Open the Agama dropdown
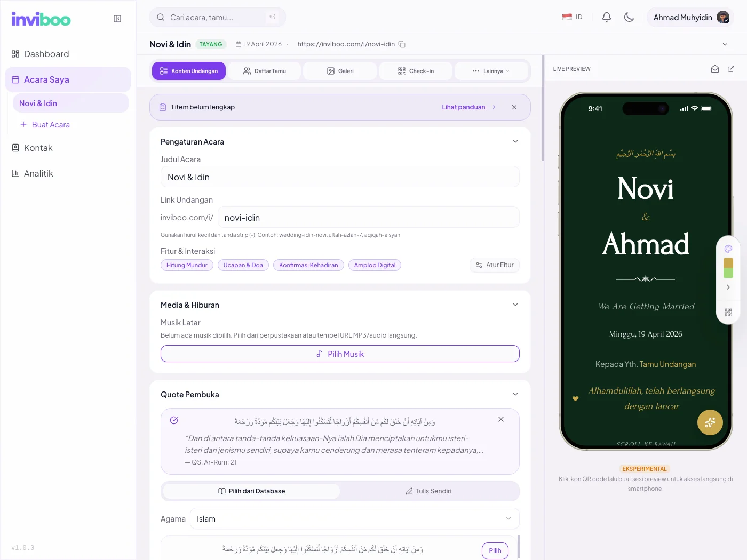 click(x=355, y=519)
